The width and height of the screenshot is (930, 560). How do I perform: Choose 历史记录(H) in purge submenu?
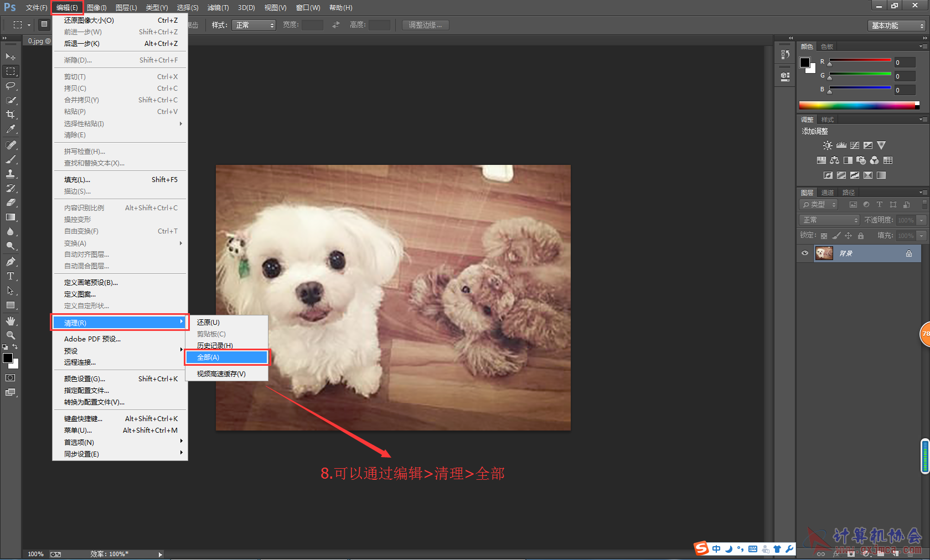(226, 346)
